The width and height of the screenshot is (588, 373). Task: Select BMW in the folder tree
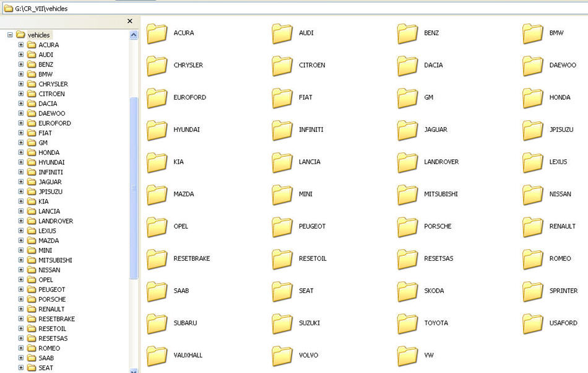click(x=45, y=74)
